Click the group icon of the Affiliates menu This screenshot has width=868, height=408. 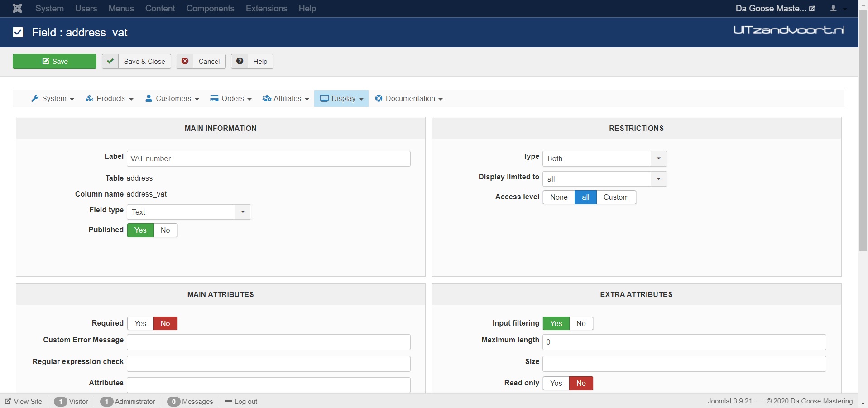(267, 98)
